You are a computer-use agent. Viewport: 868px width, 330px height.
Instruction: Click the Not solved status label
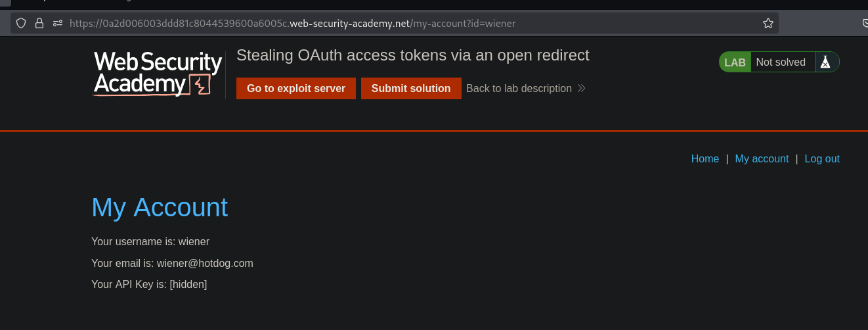click(x=780, y=62)
